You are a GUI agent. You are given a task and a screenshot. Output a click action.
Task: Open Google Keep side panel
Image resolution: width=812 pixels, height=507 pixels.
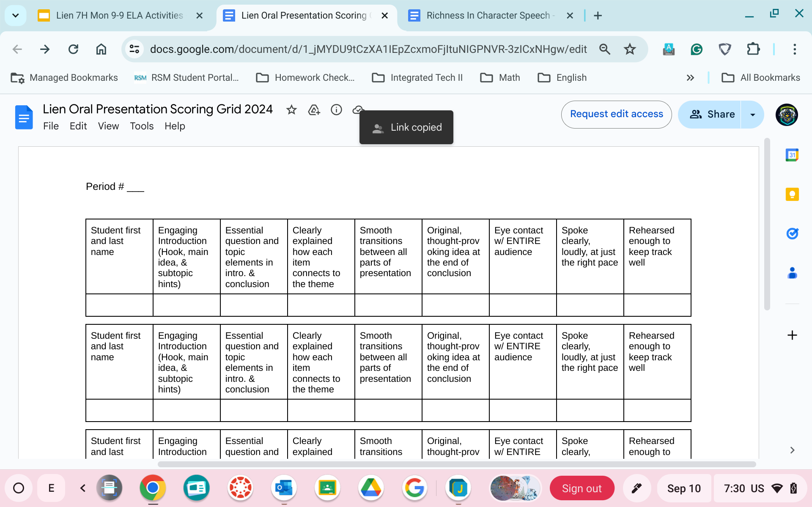792,195
